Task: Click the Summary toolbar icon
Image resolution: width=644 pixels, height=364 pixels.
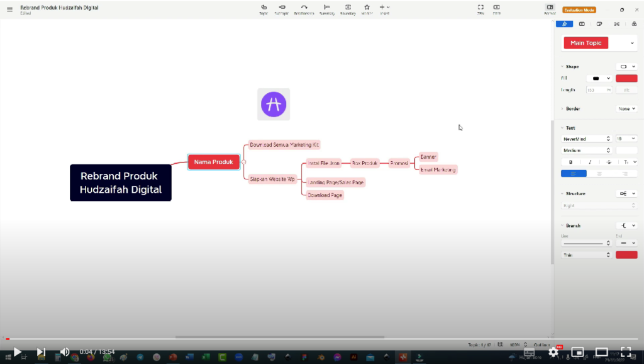Action: (x=326, y=8)
